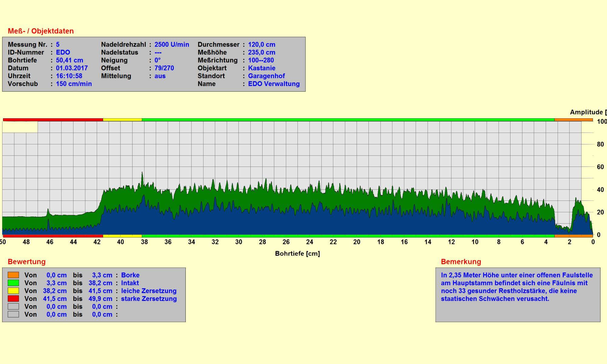
Task: Click the Bemerkung remark text box
Action: pos(518,295)
